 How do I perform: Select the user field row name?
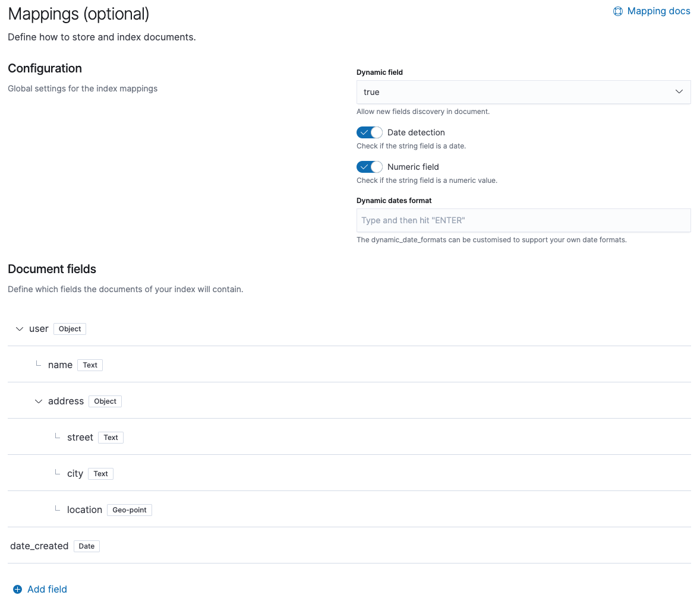pos(39,329)
